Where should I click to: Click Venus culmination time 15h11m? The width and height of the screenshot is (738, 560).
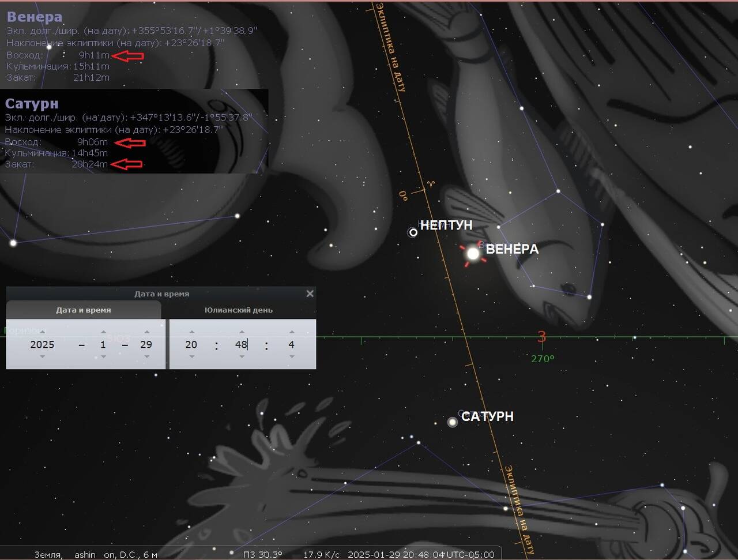[x=91, y=66]
